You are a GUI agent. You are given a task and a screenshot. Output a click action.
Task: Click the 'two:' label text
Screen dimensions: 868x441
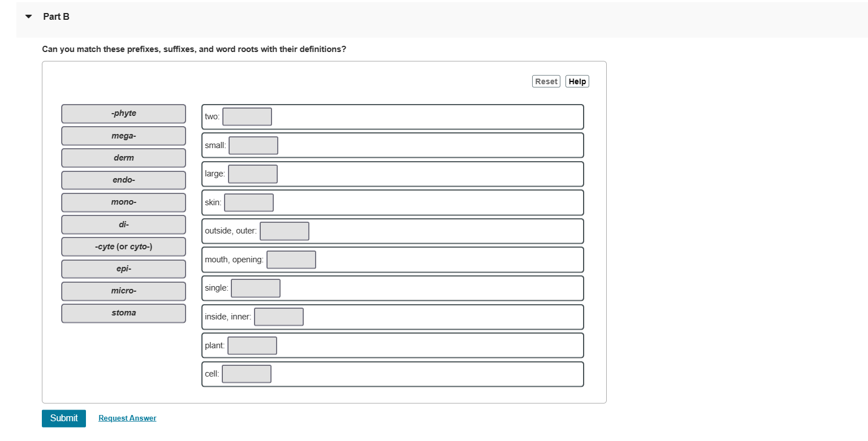click(x=212, y=116)
